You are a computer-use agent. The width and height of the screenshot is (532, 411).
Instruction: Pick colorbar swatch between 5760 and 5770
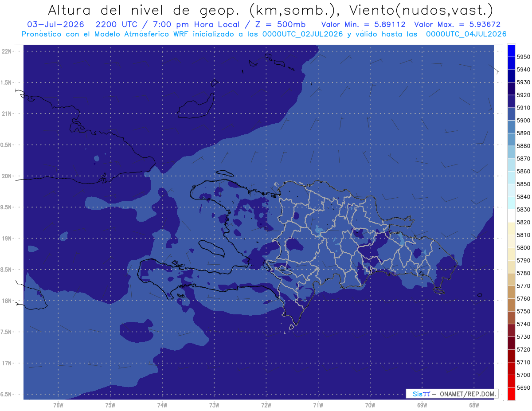click(511, 292)
